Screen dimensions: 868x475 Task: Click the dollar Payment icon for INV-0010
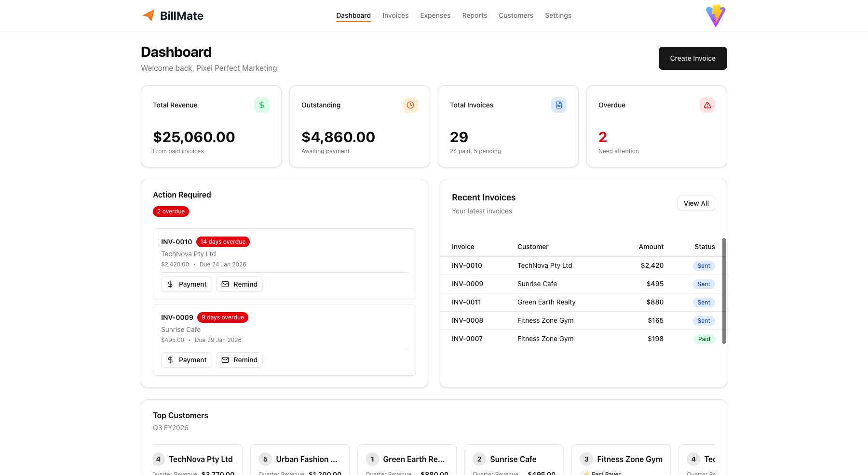170,284
